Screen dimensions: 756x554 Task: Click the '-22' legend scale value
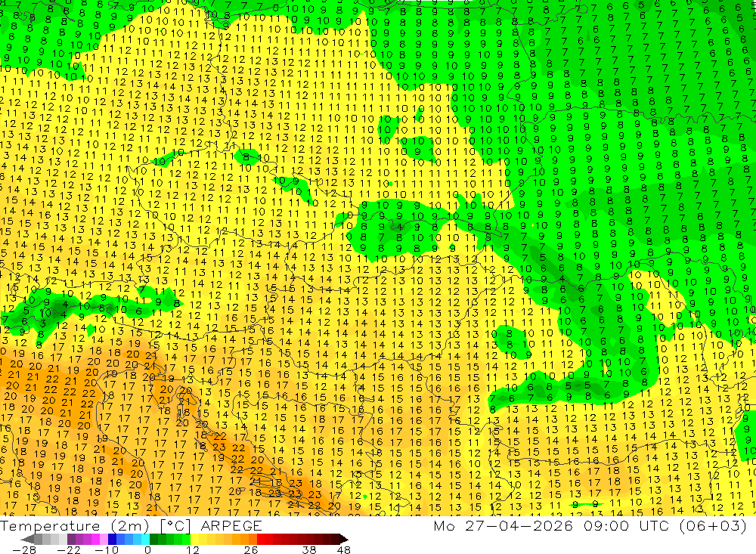pos(69,549)
